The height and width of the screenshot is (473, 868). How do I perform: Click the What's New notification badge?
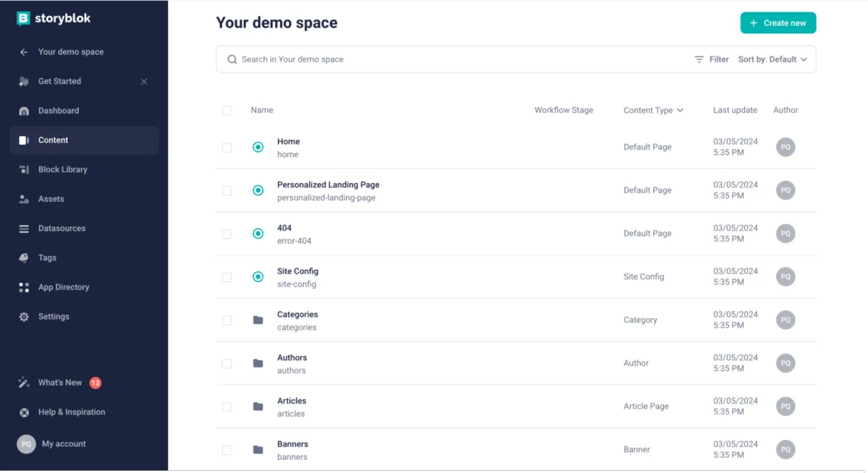tap(95, 383)
